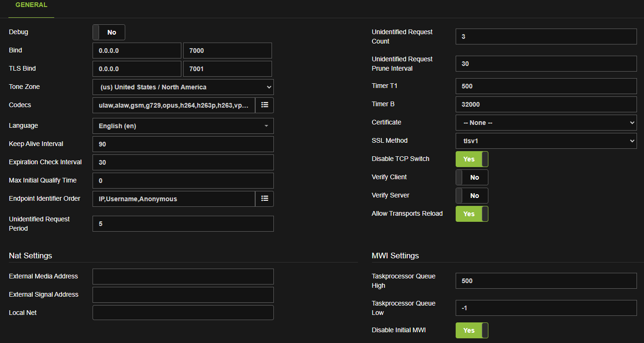Click the "Nat Settings" section heading
Image resolution: width=644 pixels, height=343 pixels.
pyautogui.click(x=30, y=256)
